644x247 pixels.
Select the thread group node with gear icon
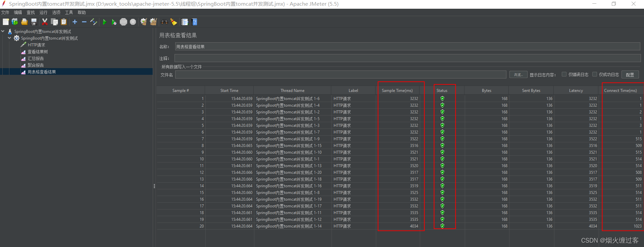pos(46,38)
